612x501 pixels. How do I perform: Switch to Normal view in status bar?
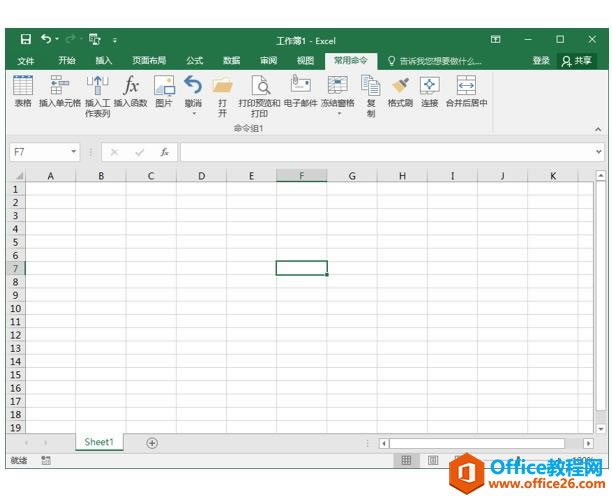406,461
